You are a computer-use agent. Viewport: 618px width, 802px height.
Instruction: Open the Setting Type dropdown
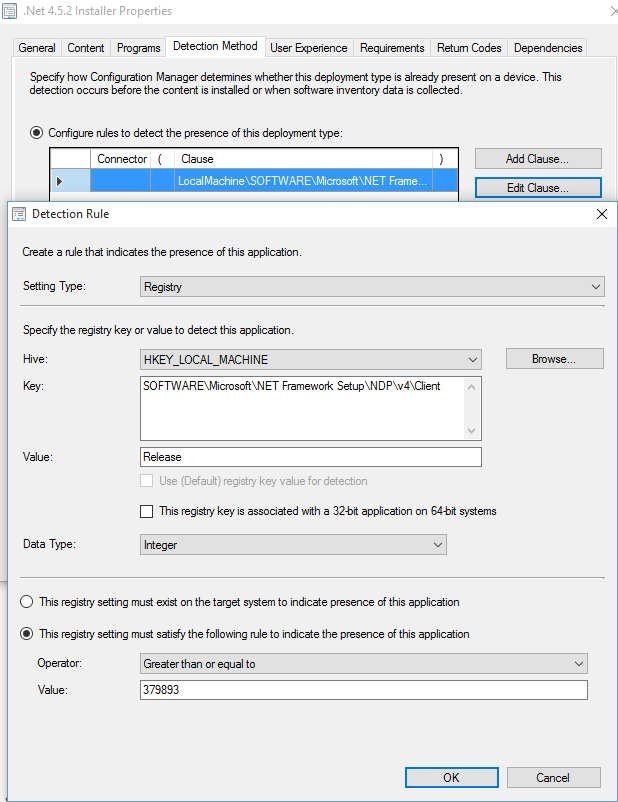(372, 286)
